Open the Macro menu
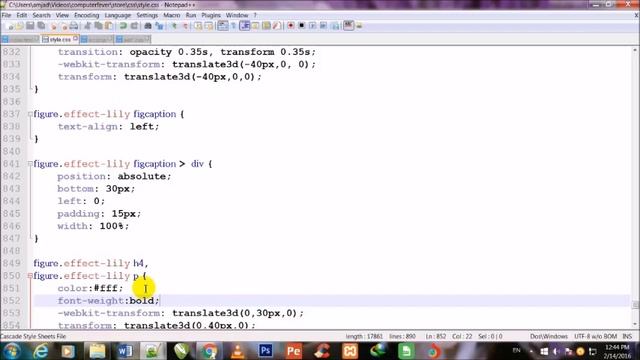The height and width of the screenshot is (360, 640). pyautogui.click(x=172, y=15)
